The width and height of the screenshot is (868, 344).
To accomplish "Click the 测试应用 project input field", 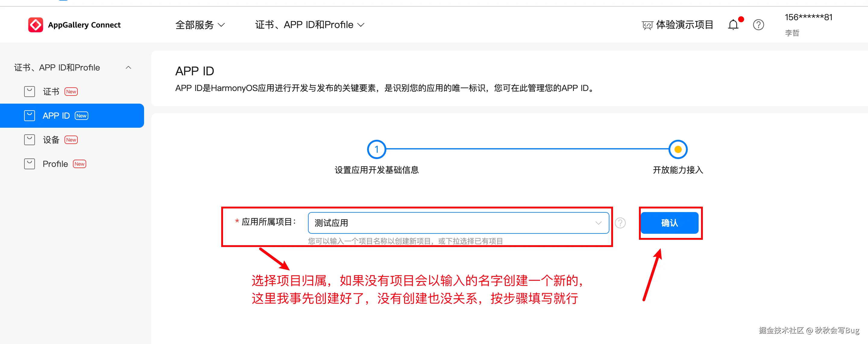I will [448, 223].
